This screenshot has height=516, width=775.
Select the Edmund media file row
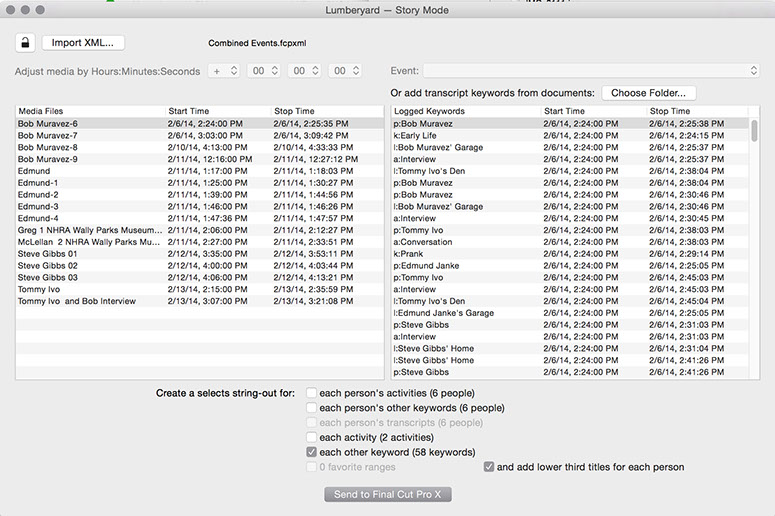tap(200, 171)
